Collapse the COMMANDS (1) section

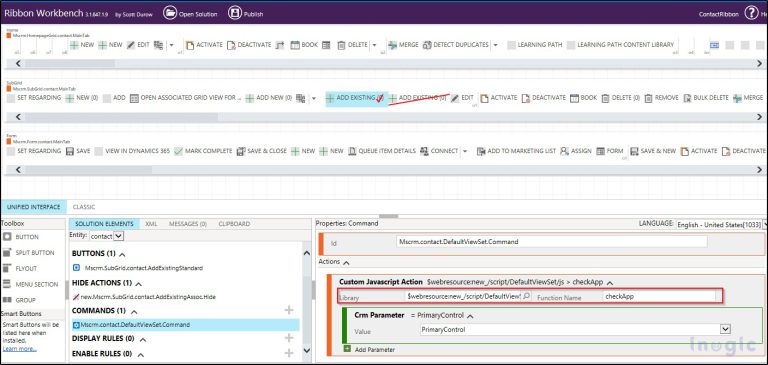tap(134, 311)
